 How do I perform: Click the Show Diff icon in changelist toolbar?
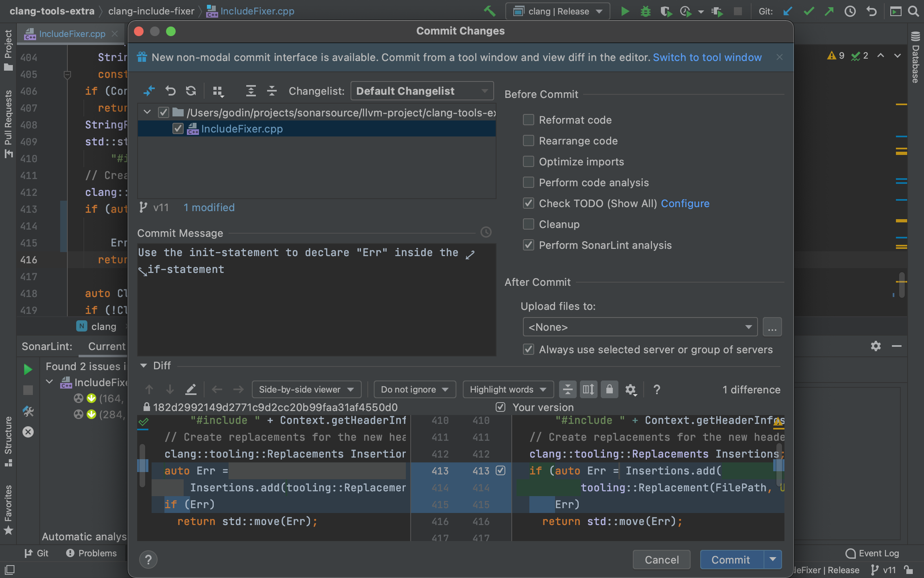click(x=149, y=91)
